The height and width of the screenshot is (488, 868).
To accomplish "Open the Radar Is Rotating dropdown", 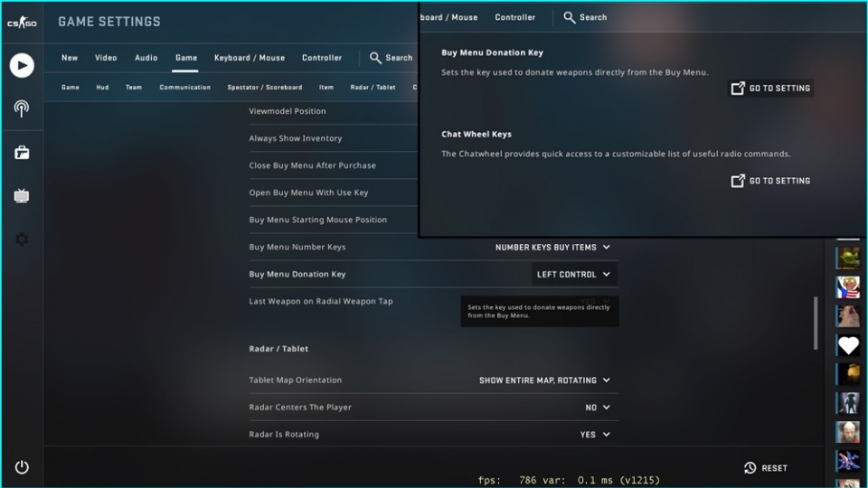I will point(595,435).
